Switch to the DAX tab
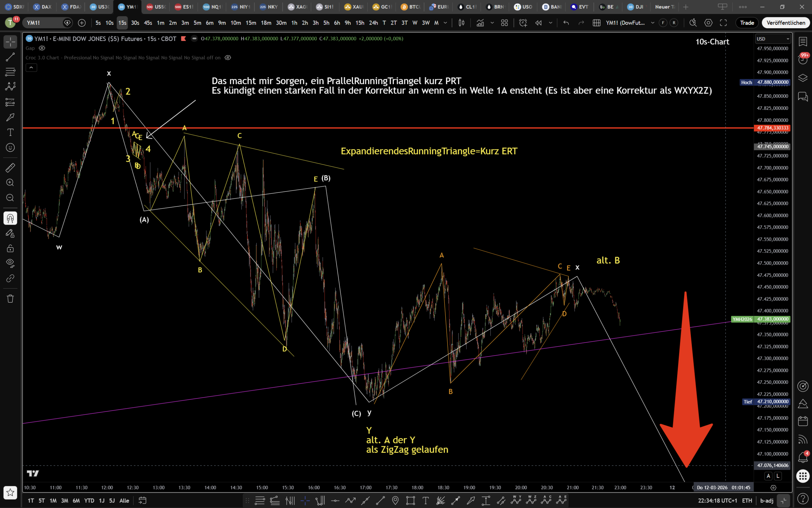The image size is (812, 508). pos(43,7)
